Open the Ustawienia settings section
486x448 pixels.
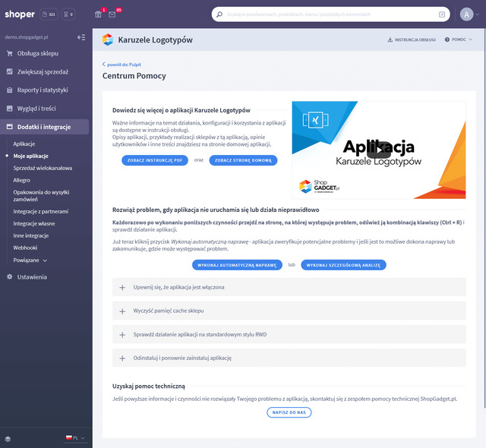[x=33, y=277]
